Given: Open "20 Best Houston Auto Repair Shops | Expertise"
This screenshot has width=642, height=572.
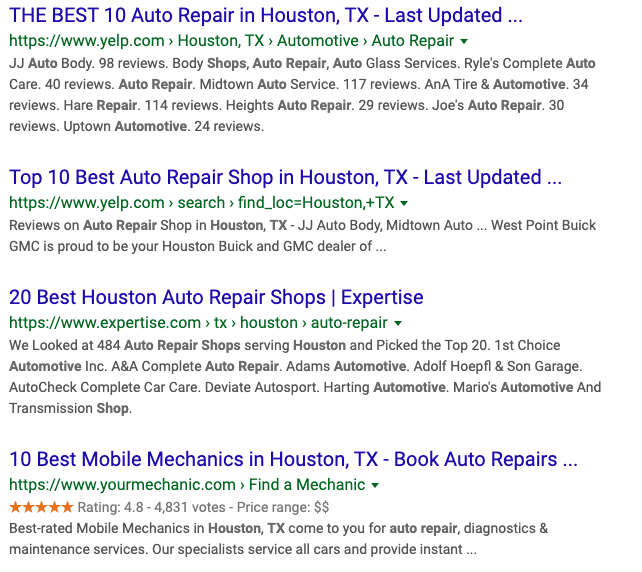Looking at the screenshot, I should 216,297.
